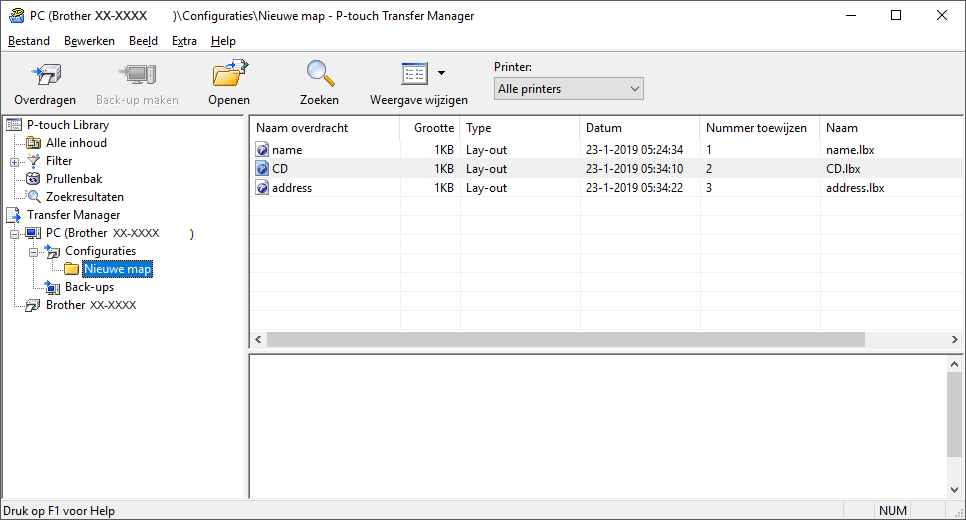966x520 pixels.
Task: Select Alle inhoud tree item
Action: [76, 143]
